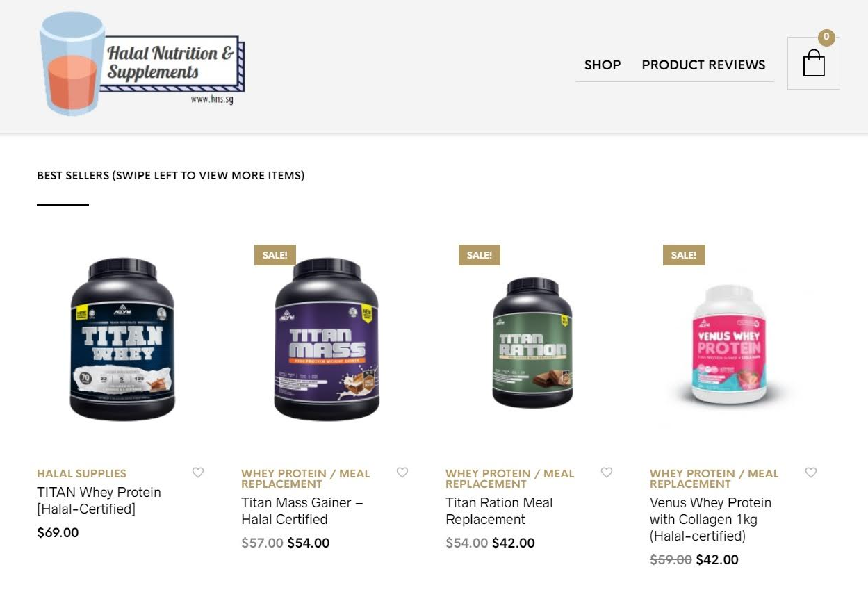Open the shopping cart bag icon

813,63
